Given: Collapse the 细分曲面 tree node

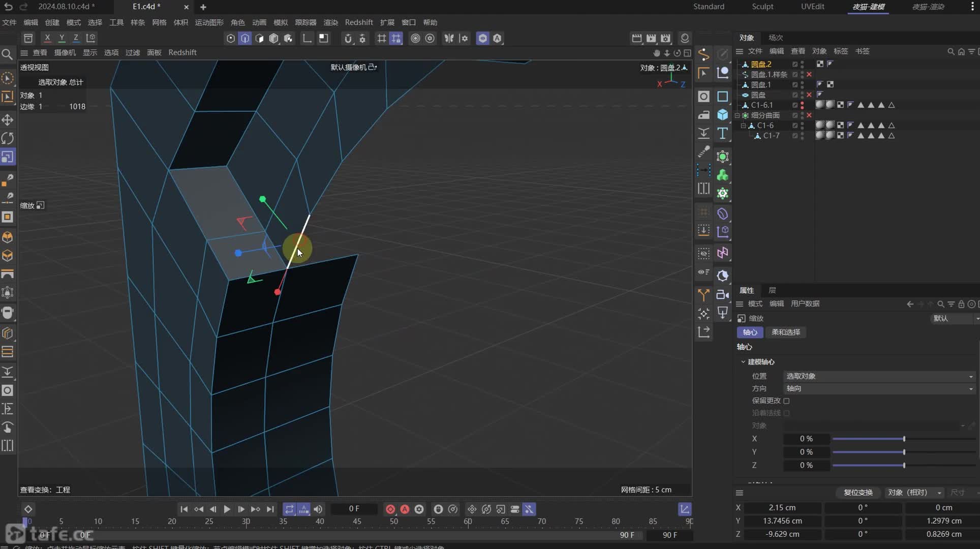Looking at the screenshot, I should pos(737,115).
